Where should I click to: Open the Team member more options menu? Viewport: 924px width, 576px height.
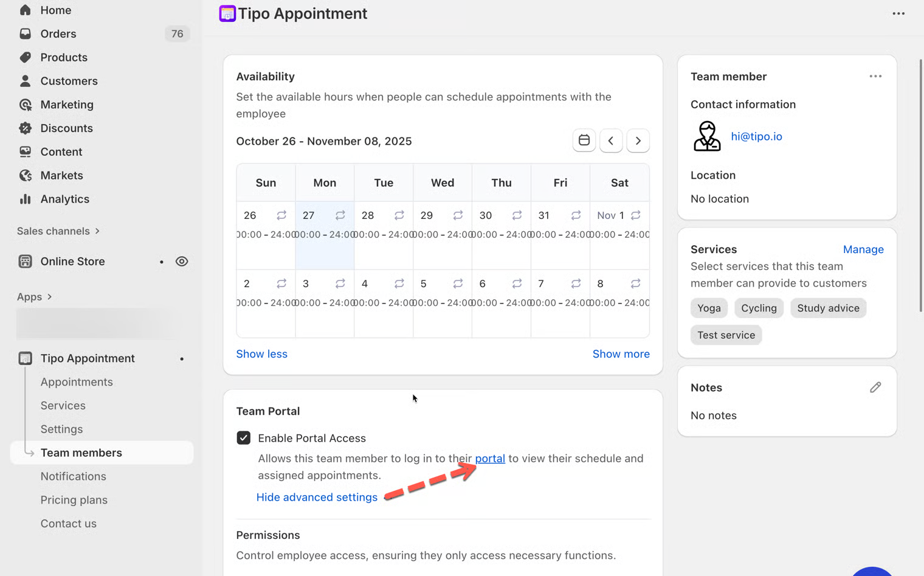(875, 77)
